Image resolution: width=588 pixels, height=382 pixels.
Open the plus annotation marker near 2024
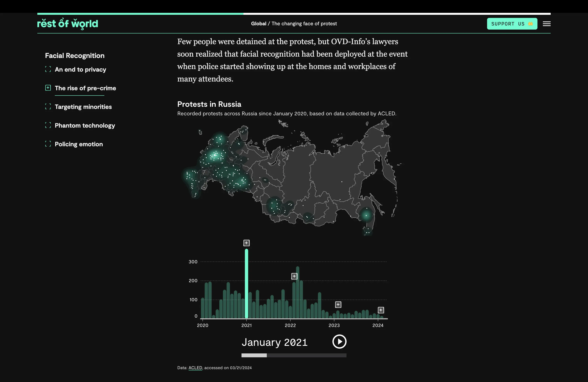pyautogui.click(x=381, y=310)
